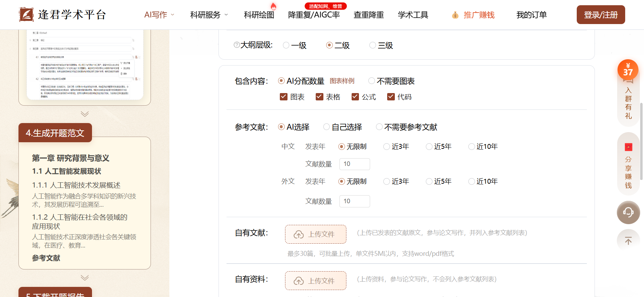Select 三级 outline level

click(x=373, y=45)
